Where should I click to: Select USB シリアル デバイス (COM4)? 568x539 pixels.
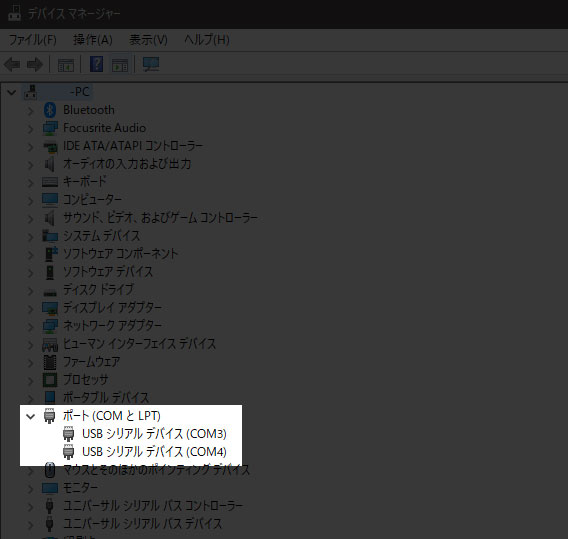[154, 452]
